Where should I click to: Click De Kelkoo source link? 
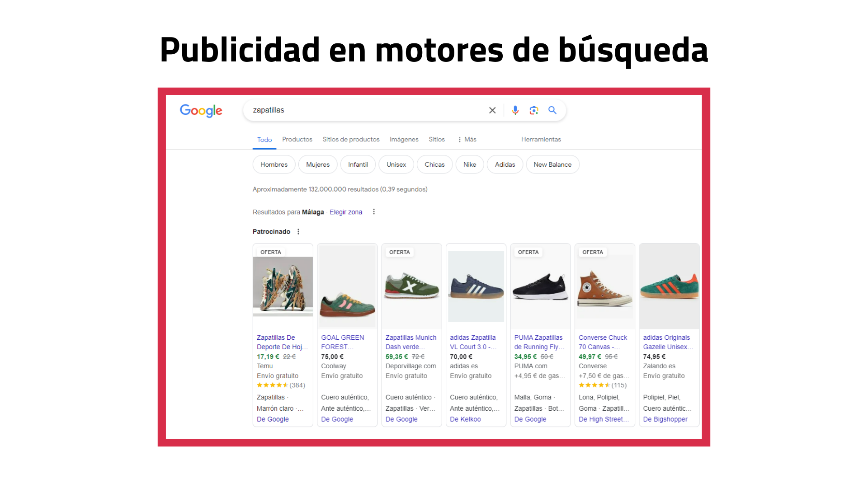[465, 419]
